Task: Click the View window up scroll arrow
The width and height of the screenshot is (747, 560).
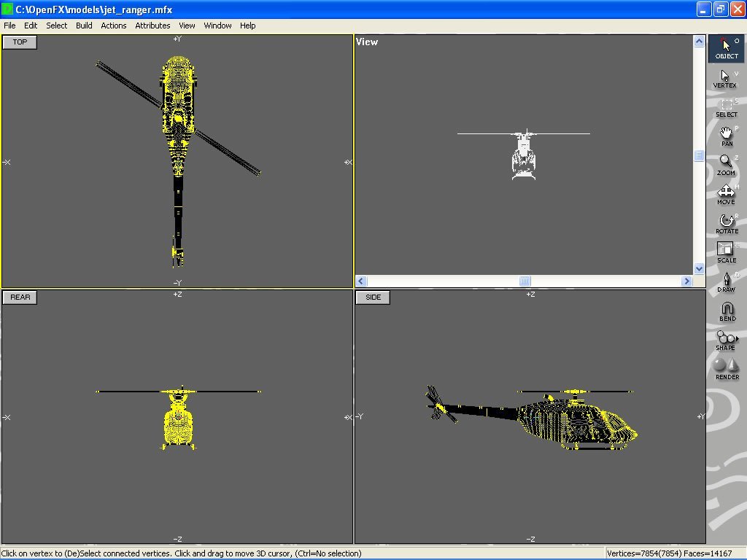Action: point(699,42)
